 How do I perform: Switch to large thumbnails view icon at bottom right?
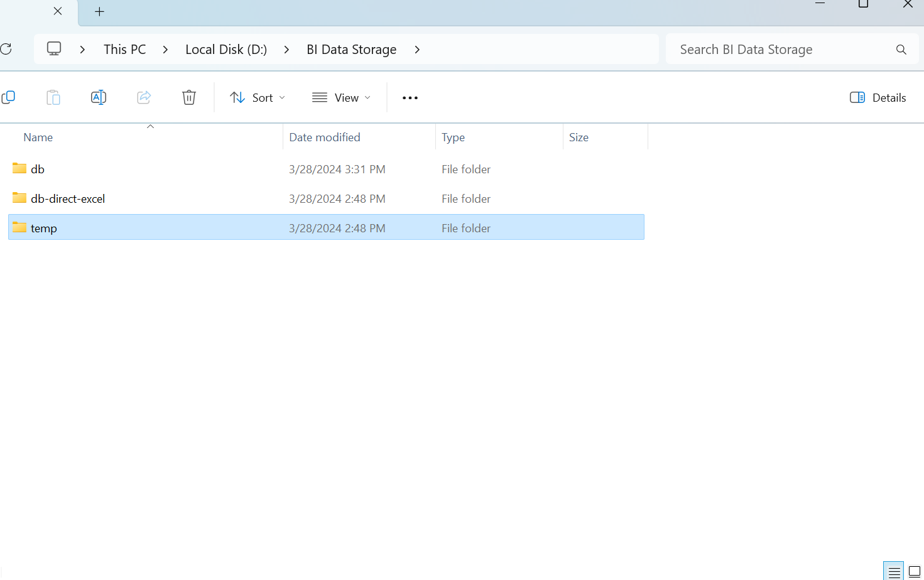click(915, 572)
